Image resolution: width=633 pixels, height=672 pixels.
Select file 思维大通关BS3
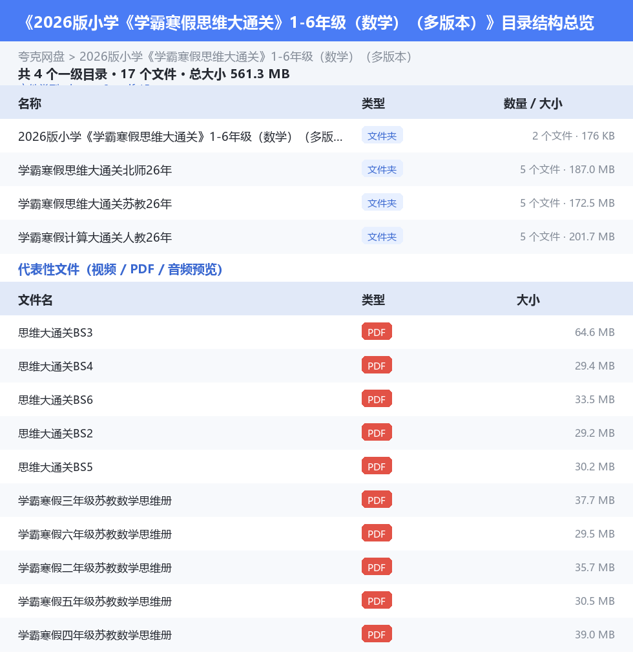(56, 333)
